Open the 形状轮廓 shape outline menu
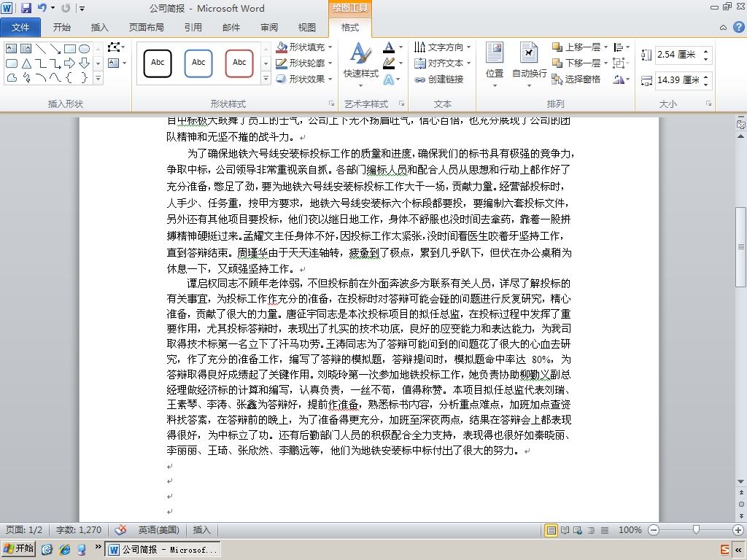 pos(304,63)
